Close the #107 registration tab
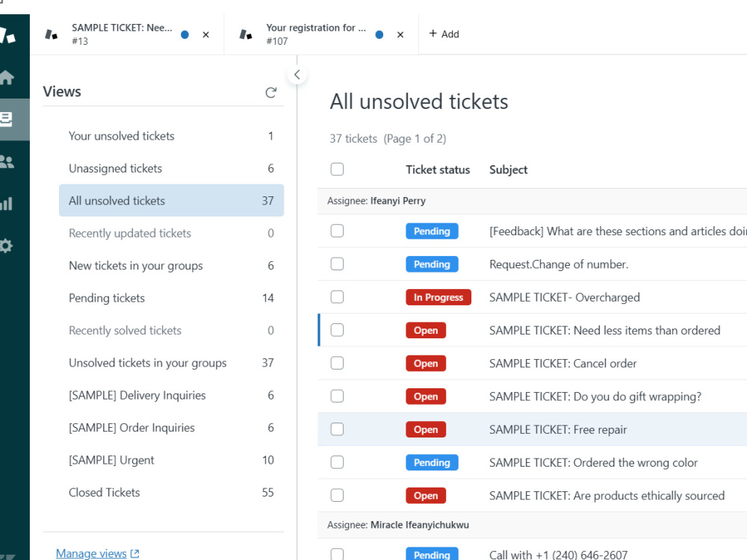Image resolution: width=747 pixels, height=560 pixels. pyautogui.click(x=400, y=35)
